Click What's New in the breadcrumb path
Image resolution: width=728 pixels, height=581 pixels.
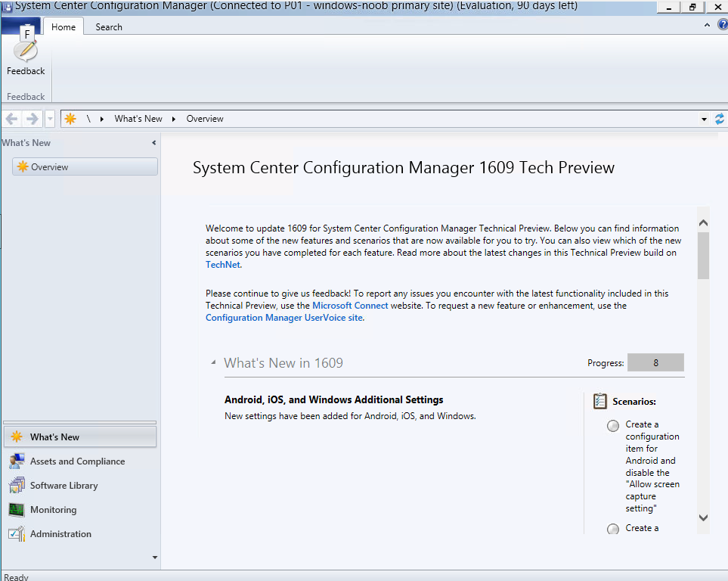[138, 119]
